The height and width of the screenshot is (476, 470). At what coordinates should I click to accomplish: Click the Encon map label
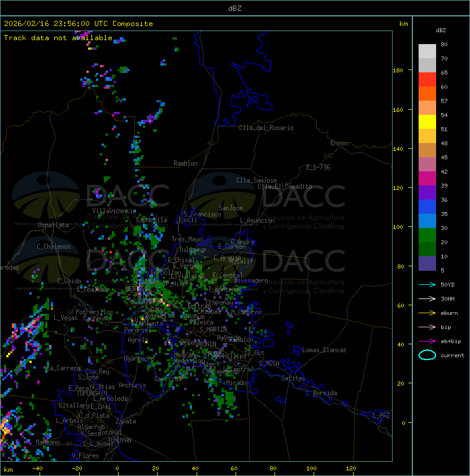[x=339, y=143]
